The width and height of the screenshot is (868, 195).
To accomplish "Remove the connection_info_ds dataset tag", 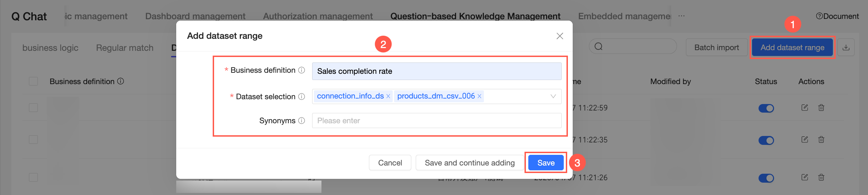I will click(x=388, y=96).
